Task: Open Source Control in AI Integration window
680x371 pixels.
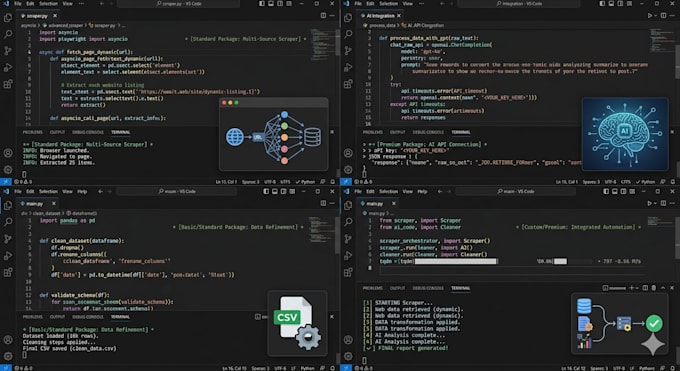Action: pos(348,51)
